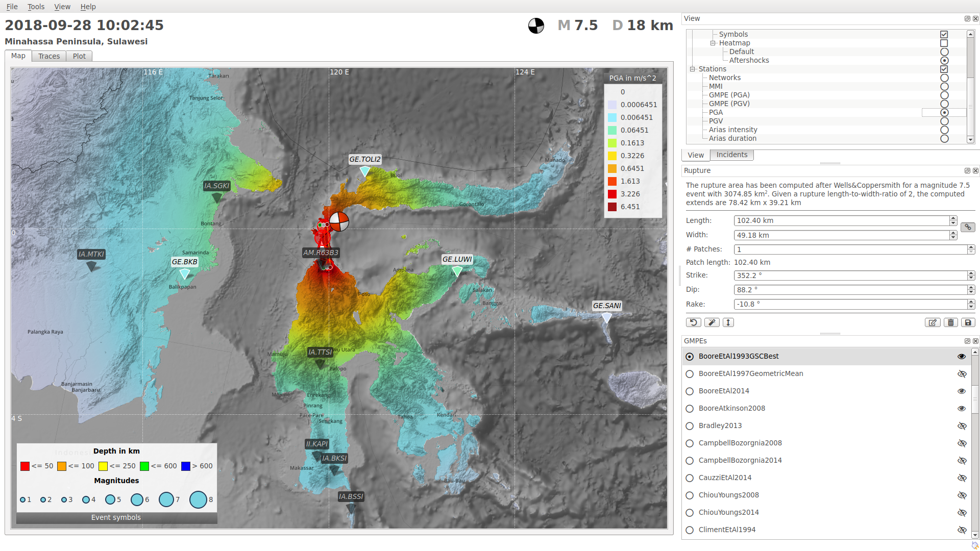Show Bradley2013 via its crossed eye icon

pos(962,426)
